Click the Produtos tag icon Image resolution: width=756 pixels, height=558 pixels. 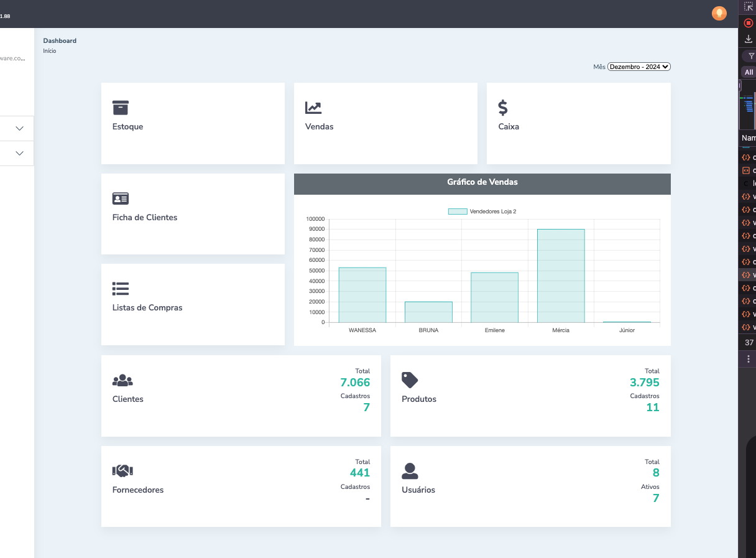coord(410,380)
